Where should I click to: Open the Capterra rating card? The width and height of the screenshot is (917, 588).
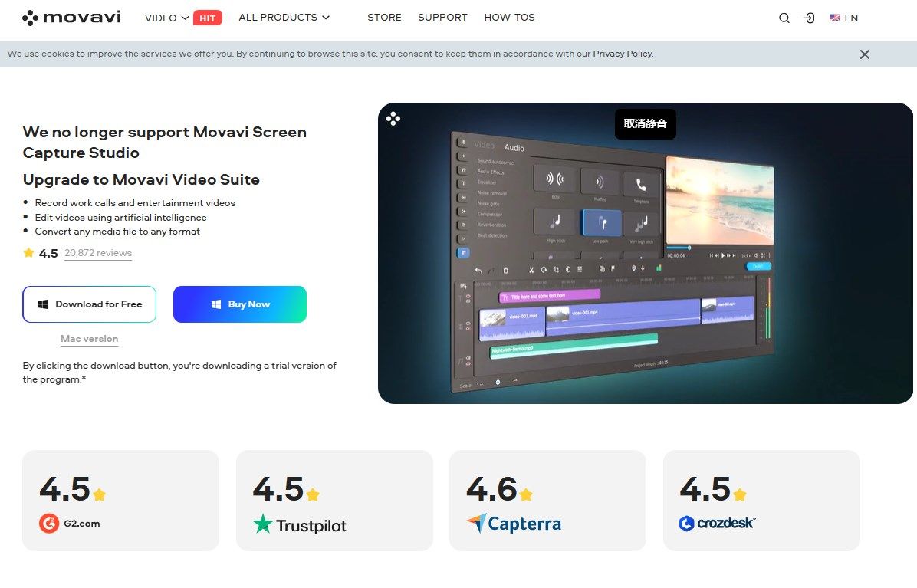pyautogui.click(x=547, y=501)
